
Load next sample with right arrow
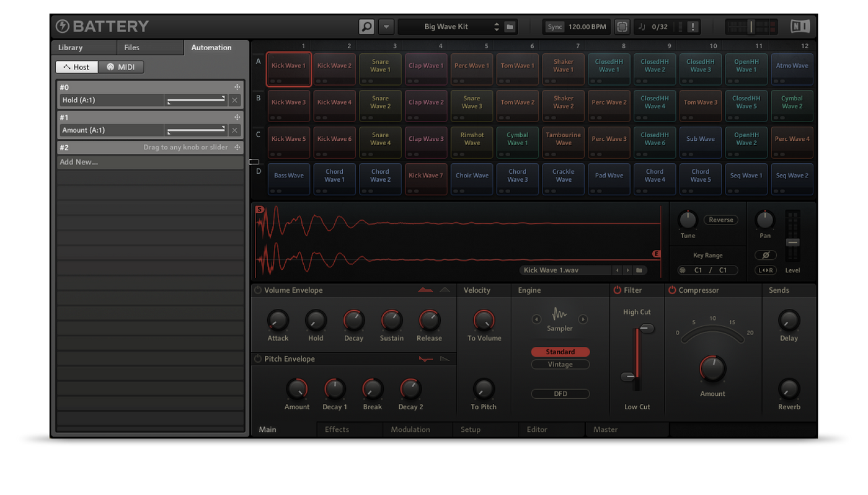(627, 270)
